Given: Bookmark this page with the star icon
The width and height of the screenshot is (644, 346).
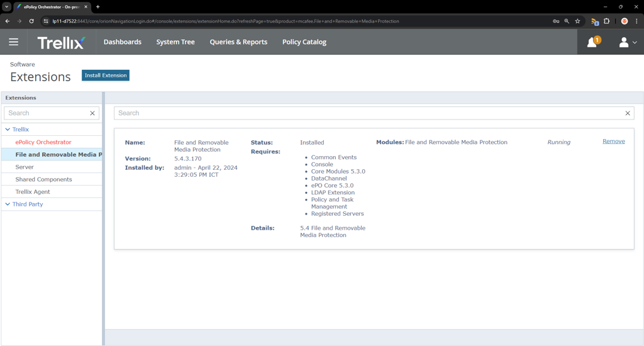Looking at the screenshot, I should (x=577, y=21).
